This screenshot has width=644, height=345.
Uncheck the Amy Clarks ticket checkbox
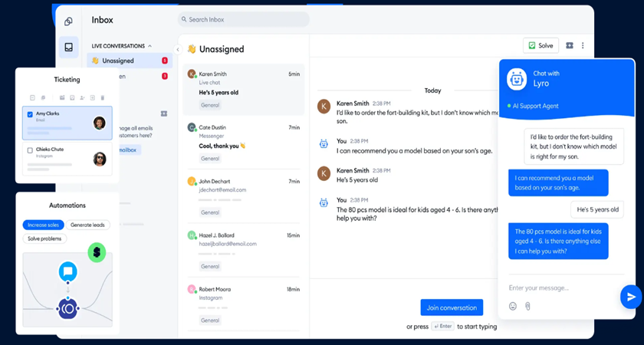click(30, 114)
